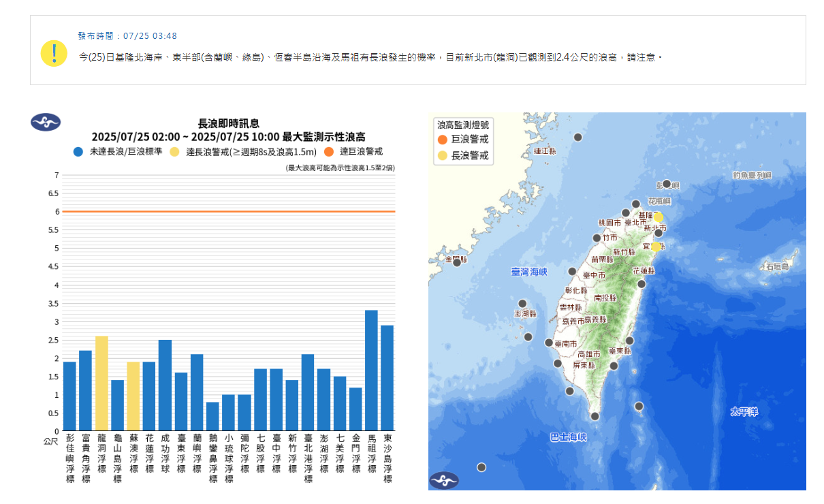The height and width of the screenshot is (504, 824).
Task: Click the yellow exclamation alert icon
Action: [54, 53]
